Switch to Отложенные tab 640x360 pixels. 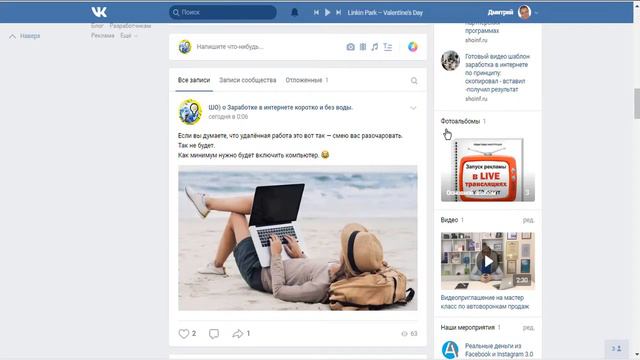click(307, 80)
